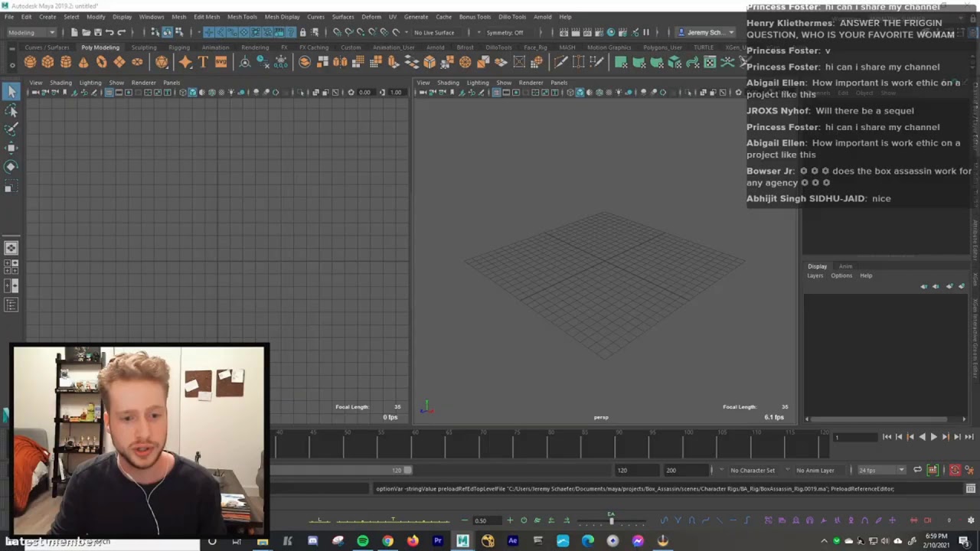Image resolution: width=980 pixels, height=551 pixels.
Task: Create a polygon sphere from the shelf
Action: [x=30, y=62]
